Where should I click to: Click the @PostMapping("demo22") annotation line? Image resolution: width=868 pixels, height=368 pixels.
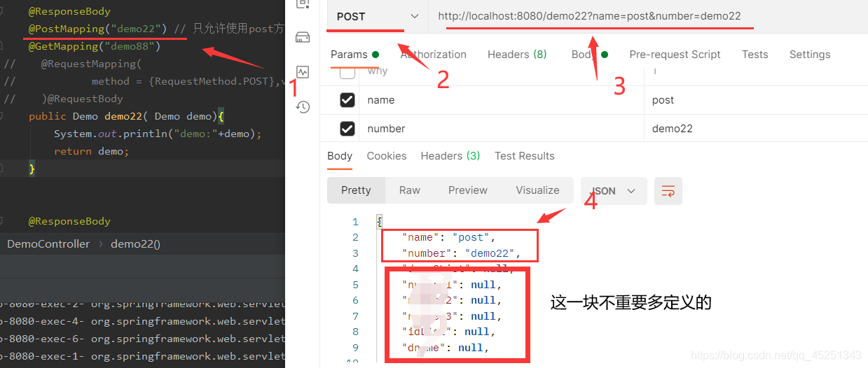click(97, 29)
